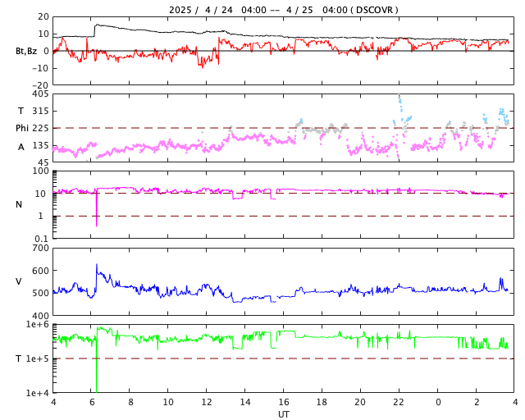Click the "22" hour label on the UT axis
Image resolution: width=525 pixels, height=420 pixels.
click(399, 402)
